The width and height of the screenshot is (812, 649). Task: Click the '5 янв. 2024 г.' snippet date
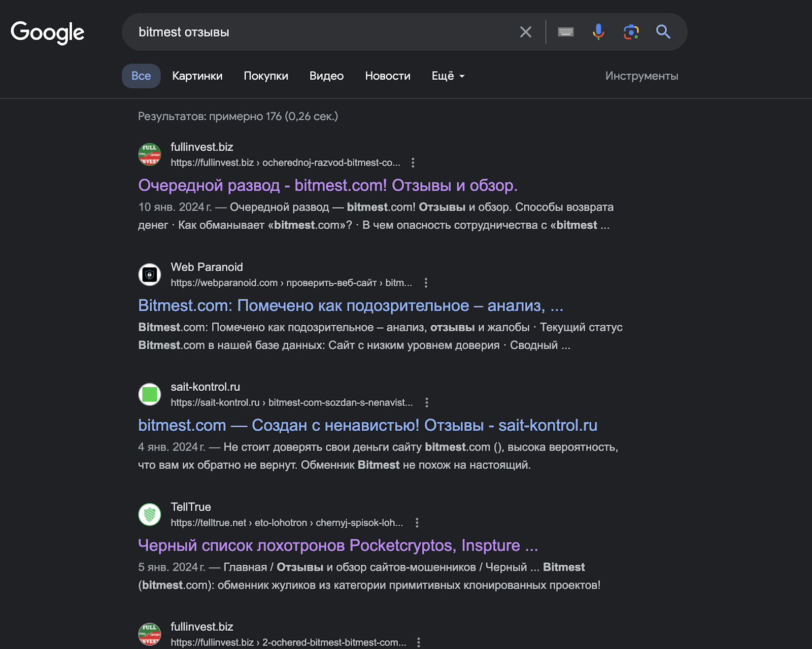(x=172, y=567)
